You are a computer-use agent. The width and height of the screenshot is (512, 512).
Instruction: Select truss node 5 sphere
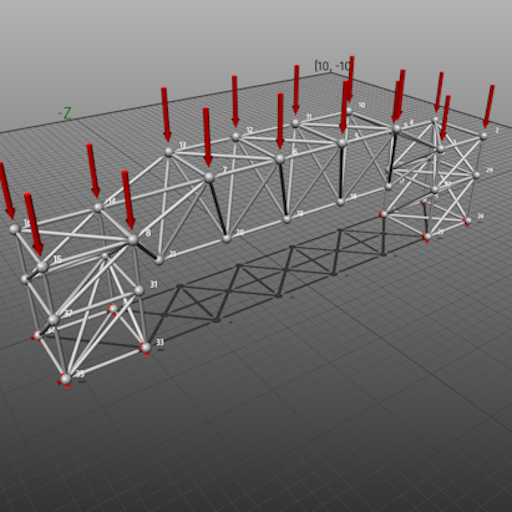click(342, 143)
